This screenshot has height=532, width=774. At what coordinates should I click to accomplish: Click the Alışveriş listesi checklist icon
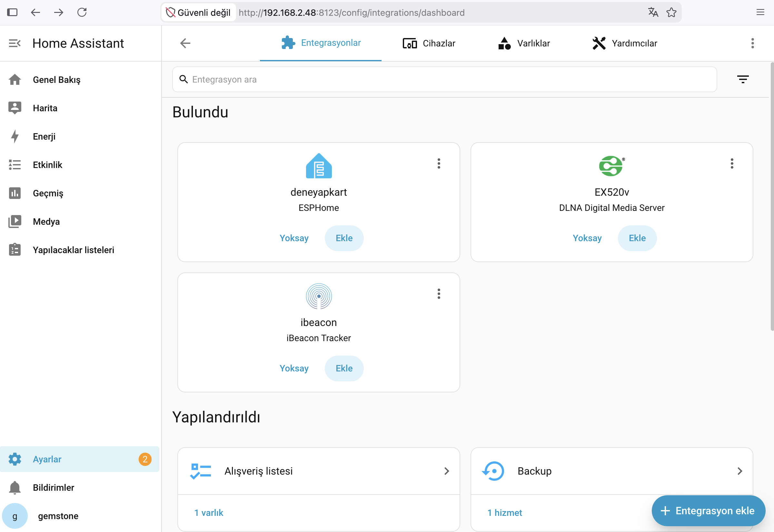(201, 471)
